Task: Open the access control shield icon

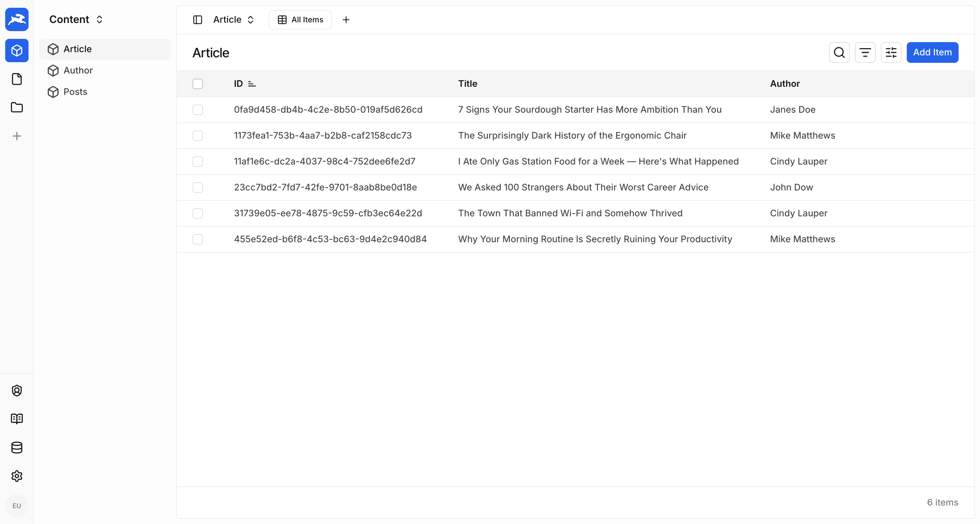Action: (17, 391)
